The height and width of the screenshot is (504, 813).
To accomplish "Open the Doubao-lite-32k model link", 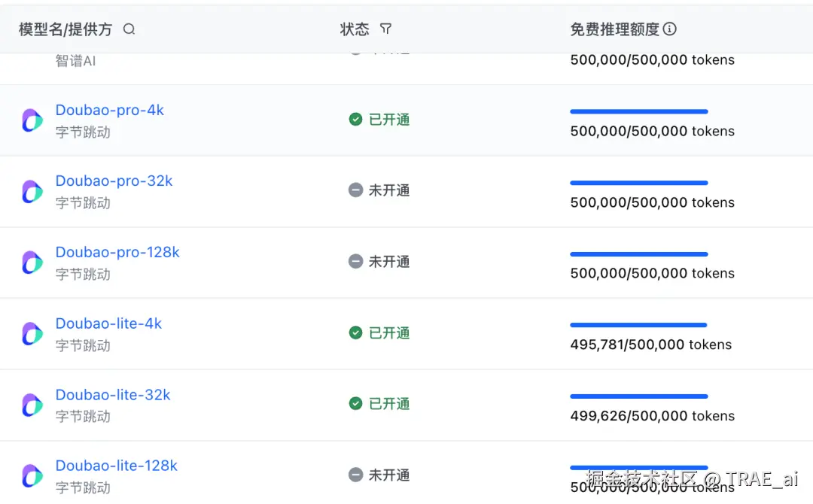I will pos(113,394).
